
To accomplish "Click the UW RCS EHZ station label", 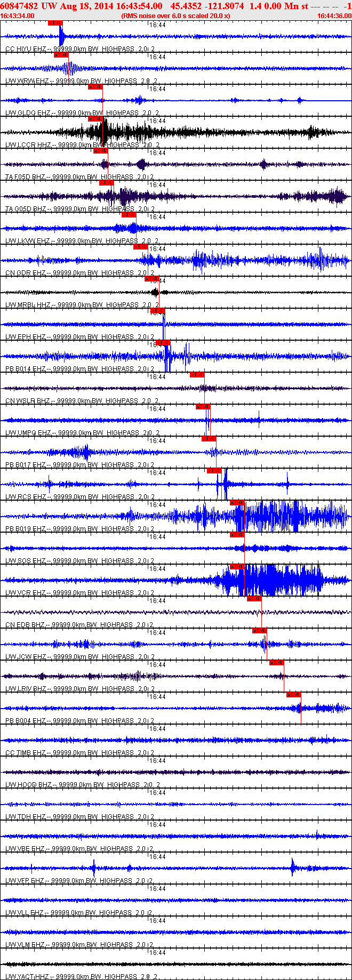I will tap(26, 497).
